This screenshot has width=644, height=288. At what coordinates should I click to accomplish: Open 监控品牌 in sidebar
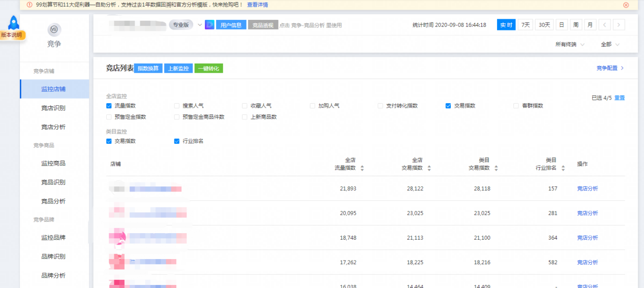tap(54, 237)
